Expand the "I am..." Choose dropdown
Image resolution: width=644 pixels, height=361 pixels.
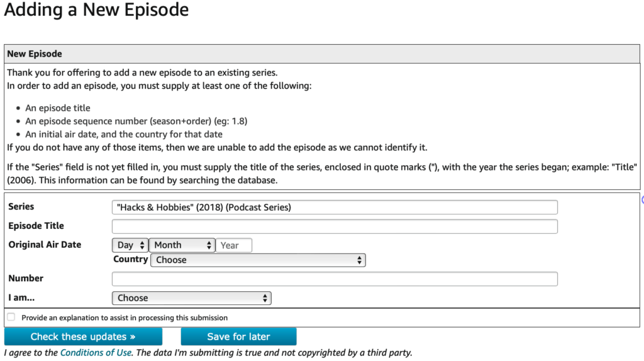pyautogui.click(x=191, y=298)
